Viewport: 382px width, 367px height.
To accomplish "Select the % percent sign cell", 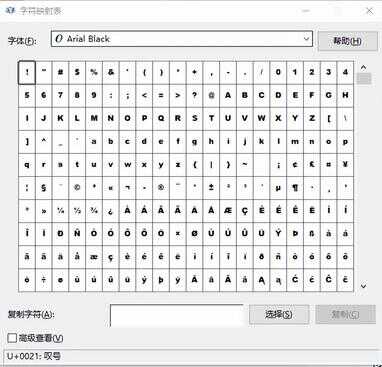I will [x=94, y=72].
